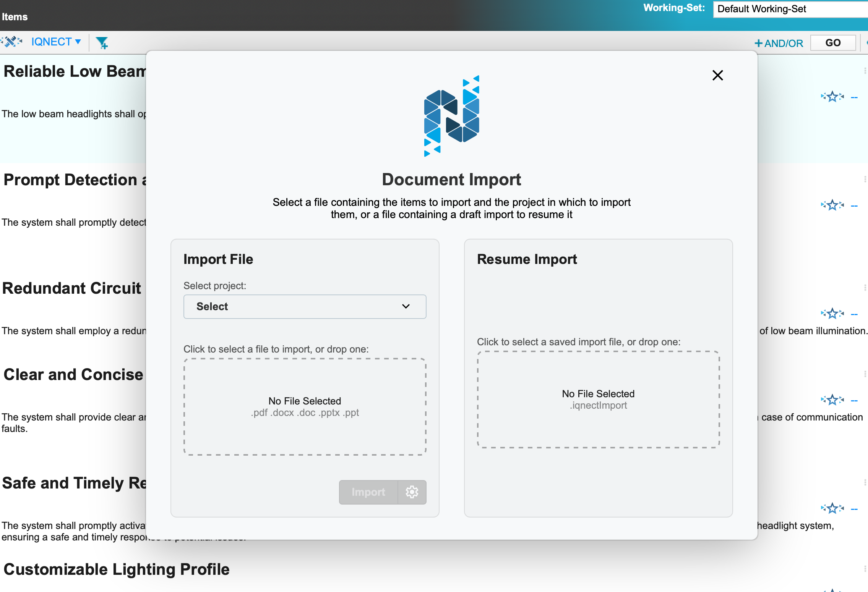The height and width of the screenshot is (592, 868).
Task: Open the three-dot menu for Redundant Circuit item
Action: (x=865, y=288)
